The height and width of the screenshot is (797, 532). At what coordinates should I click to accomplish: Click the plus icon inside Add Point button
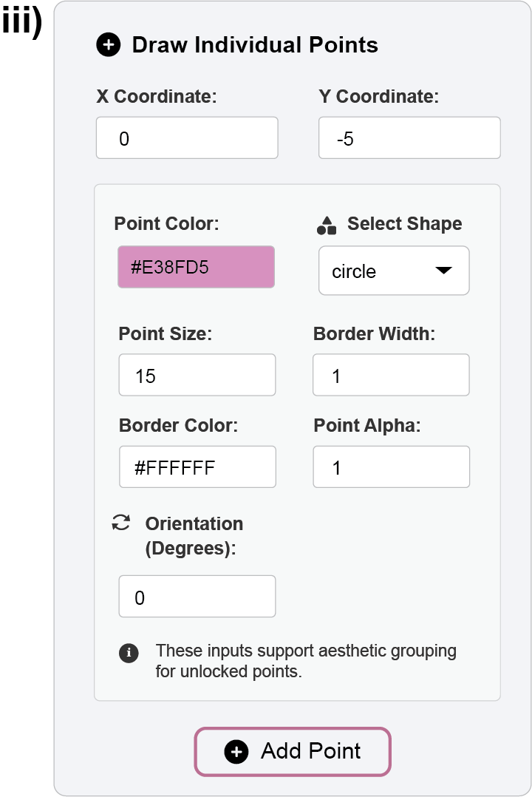236,752
